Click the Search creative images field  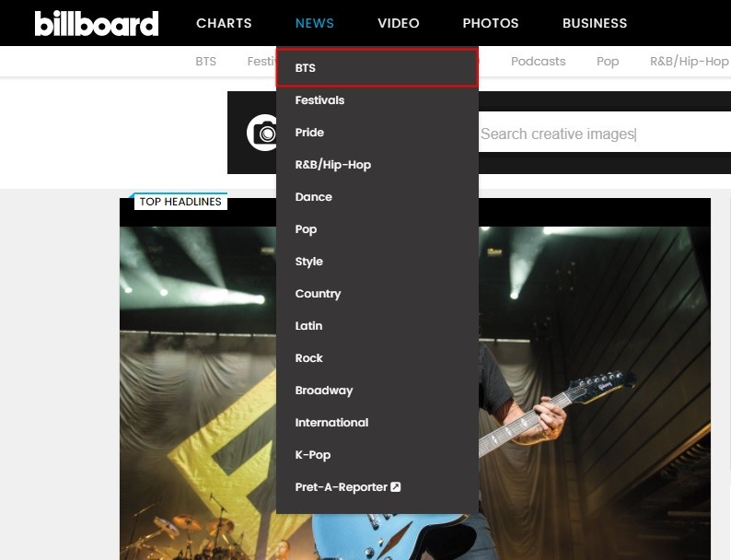(605, 134)
